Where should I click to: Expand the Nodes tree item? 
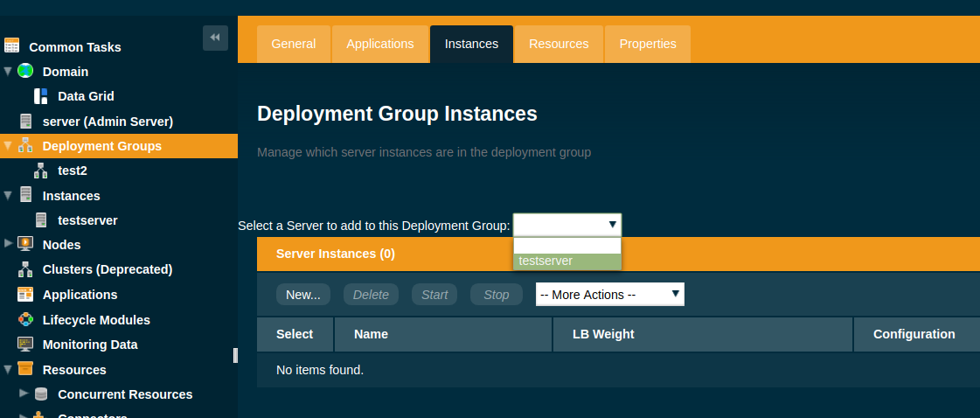point(8,244)
